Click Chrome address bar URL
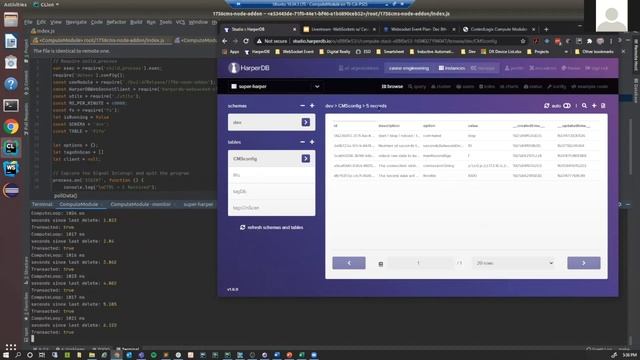 coord(394,41)
